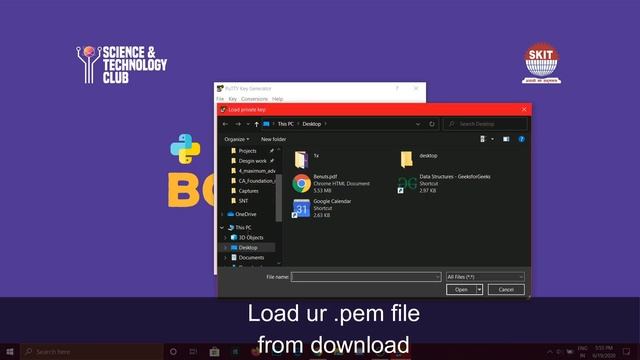Viewport: 640px width, 360px height.
Task: Select This PC in the navigation pane
Action: (x=243, y=228)
